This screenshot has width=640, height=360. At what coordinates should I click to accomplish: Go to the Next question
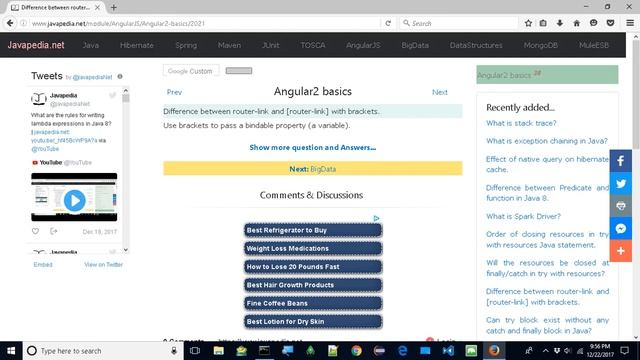pos(440,92)
